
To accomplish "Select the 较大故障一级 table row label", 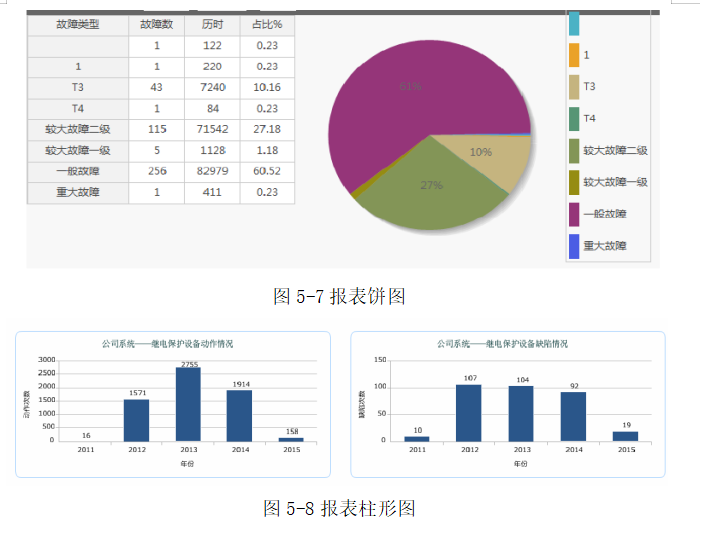I will coord(78,150).
